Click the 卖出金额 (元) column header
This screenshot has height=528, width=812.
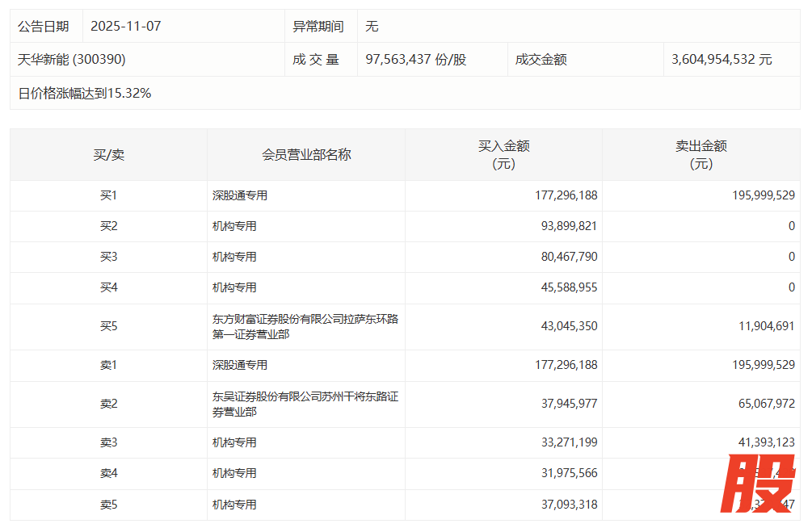point(701,154)
